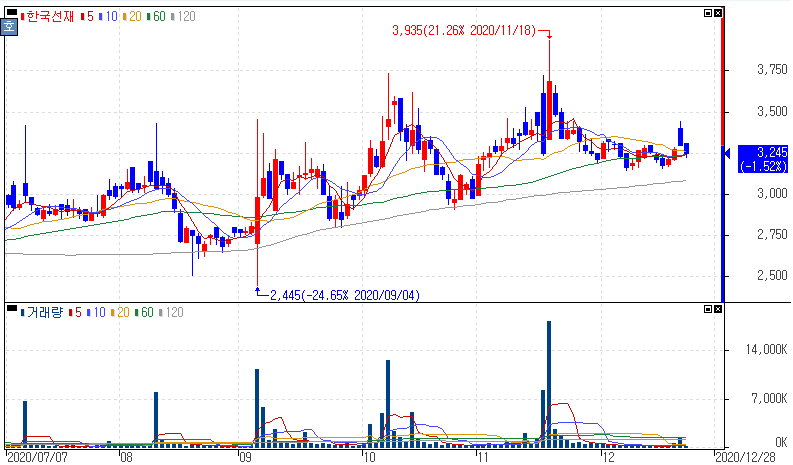Image resolution: width=793 pixels, height=465 pixels.
Task: Click the 12 month label on date axis
Action: pos(608,457)
